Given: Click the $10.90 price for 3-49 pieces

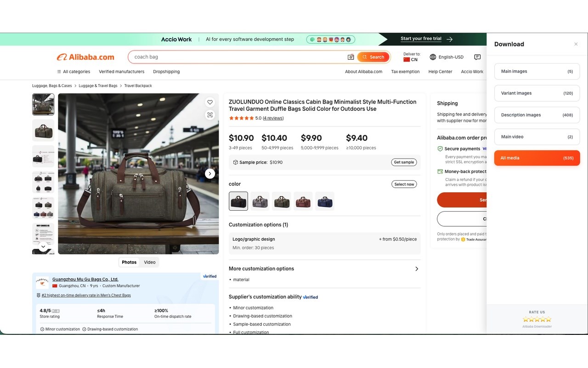Looking at the screenshot, I should coord(241,138).
